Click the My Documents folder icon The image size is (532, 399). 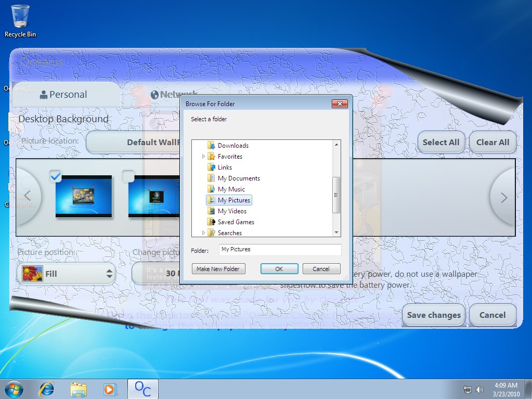[211, 178]
